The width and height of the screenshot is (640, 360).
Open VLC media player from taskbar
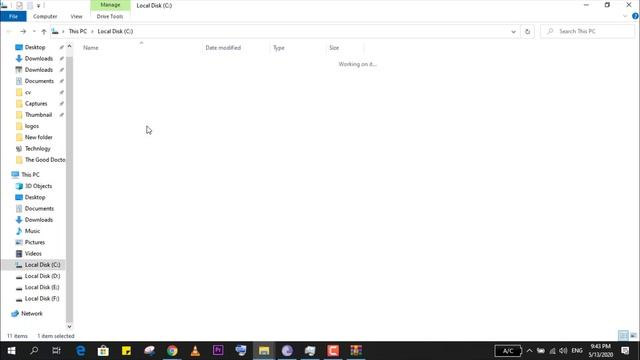(x=195, y=351)
